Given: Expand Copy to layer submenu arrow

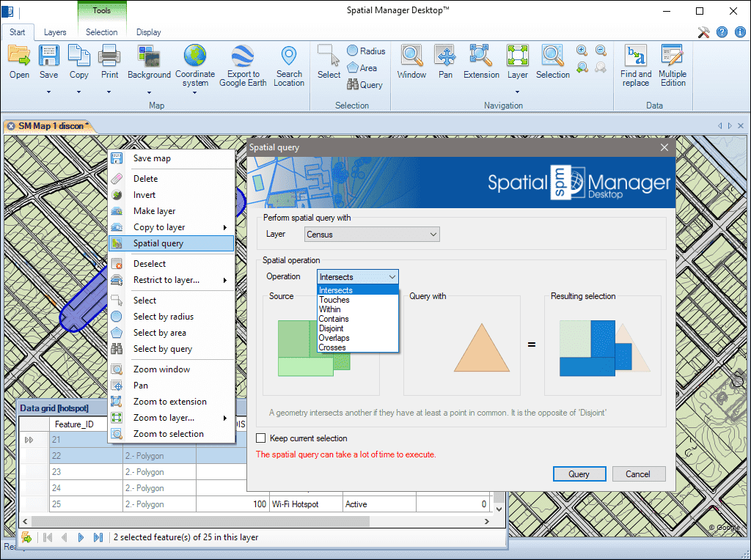Looking at the screenshot, I should [x=224, y=227].
